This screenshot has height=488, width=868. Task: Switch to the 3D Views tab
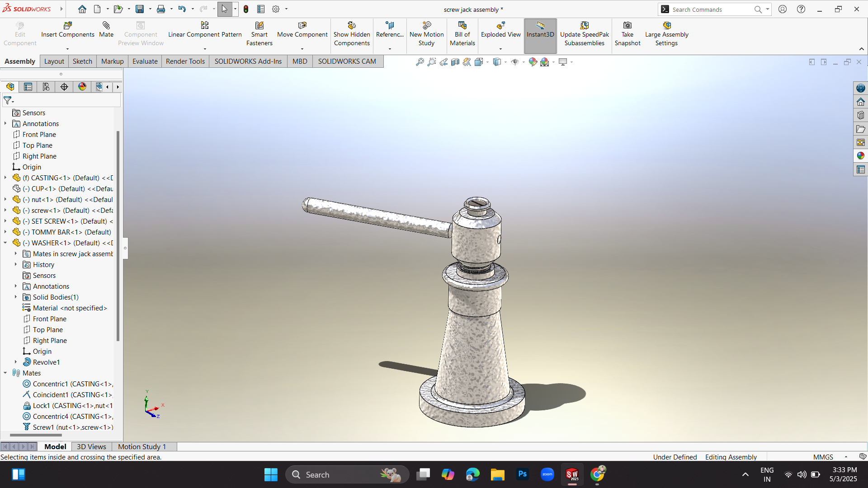click(x=91, y=446)
